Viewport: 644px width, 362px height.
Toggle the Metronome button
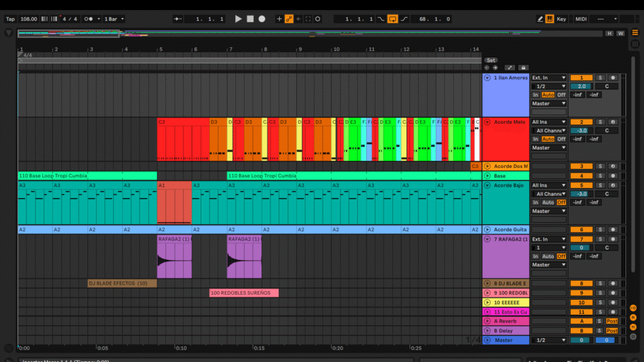(x=89, y=19)
